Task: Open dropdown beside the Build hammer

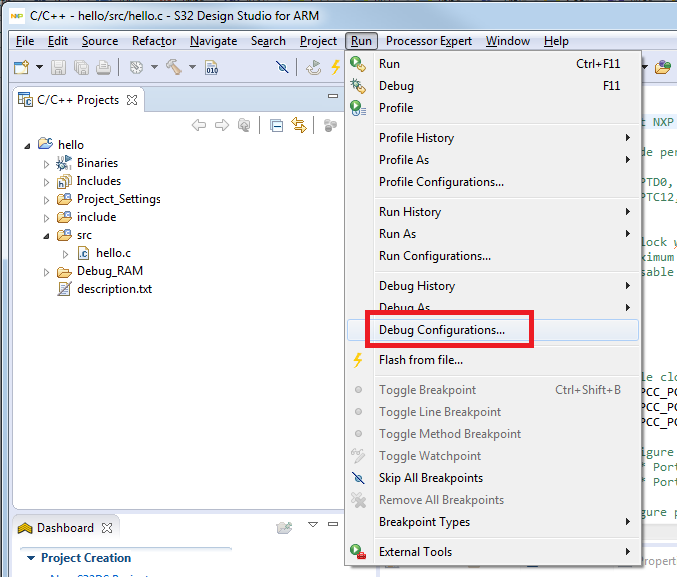Action: click(x=193, y=67)
